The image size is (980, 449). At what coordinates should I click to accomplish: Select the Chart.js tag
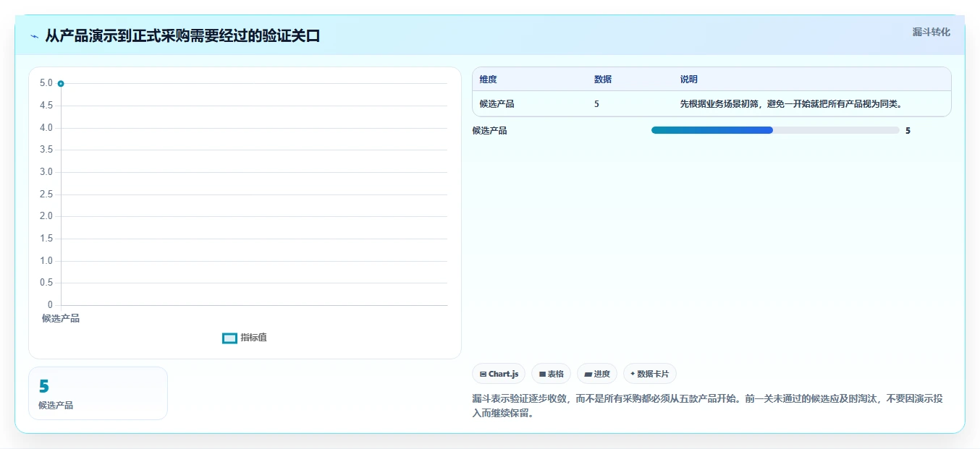pyautogui.click(x=499, y=374)
